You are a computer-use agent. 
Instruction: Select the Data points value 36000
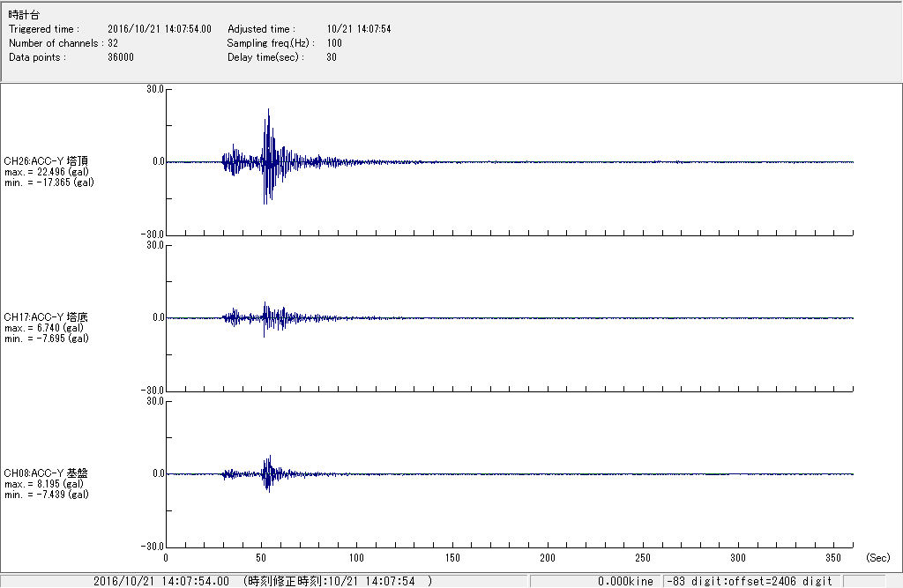[x=120, y=57]
